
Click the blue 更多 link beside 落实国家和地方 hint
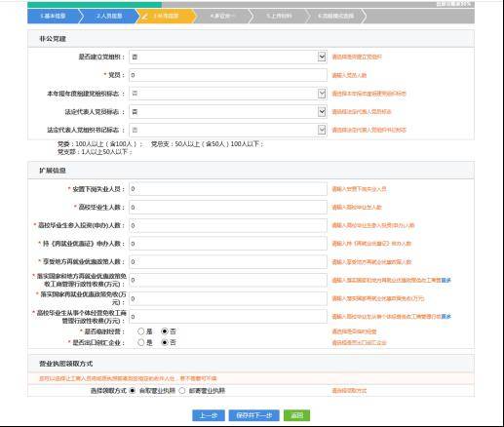point(446,280)
